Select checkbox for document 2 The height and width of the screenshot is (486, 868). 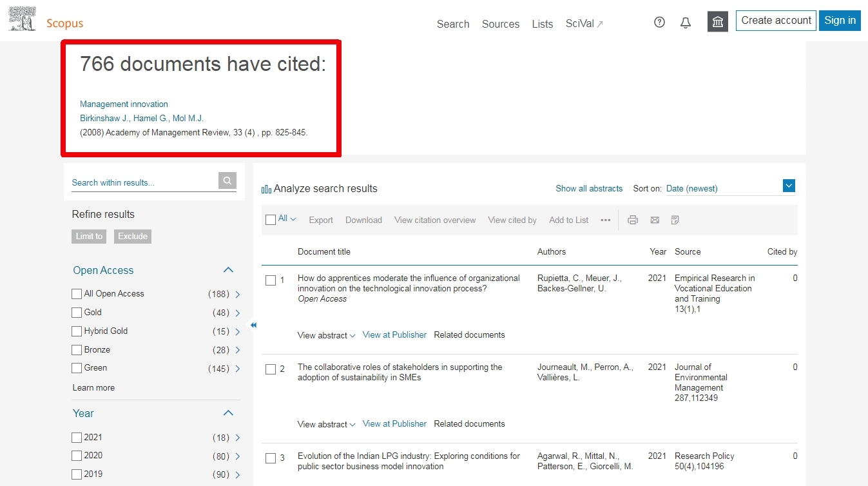click(271, 369)
